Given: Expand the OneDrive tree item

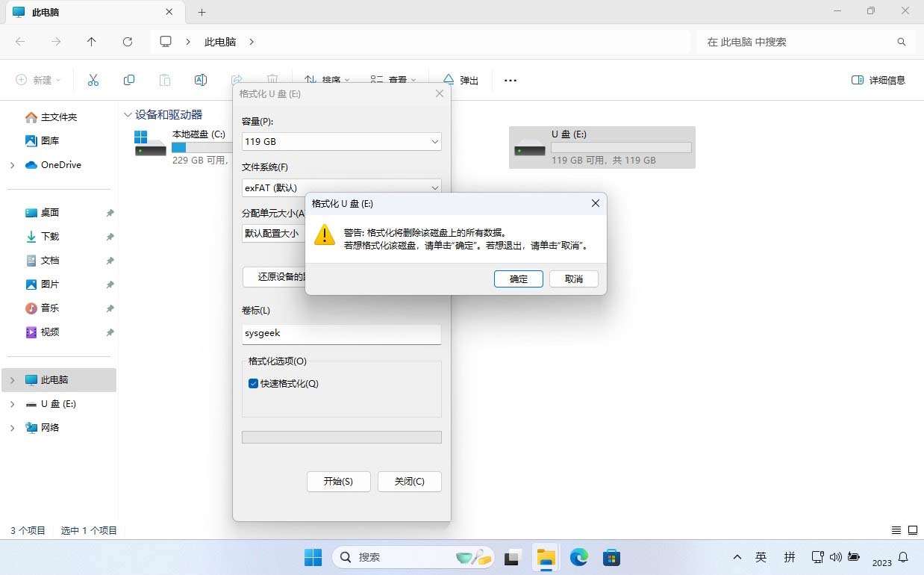Looking at the screenshot, I should [x=12, y=165].
